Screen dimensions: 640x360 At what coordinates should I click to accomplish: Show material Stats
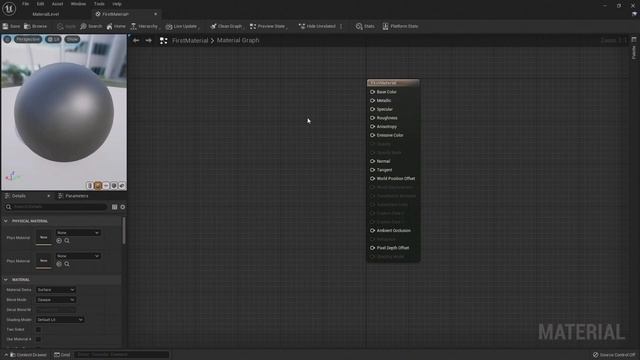365,26
